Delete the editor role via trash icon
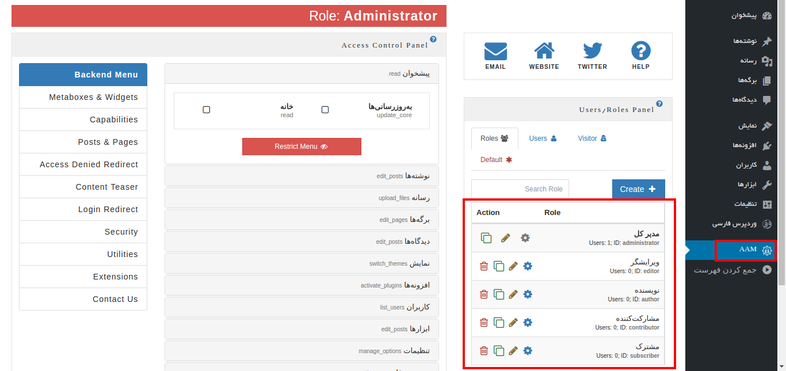 pos(483,266)
